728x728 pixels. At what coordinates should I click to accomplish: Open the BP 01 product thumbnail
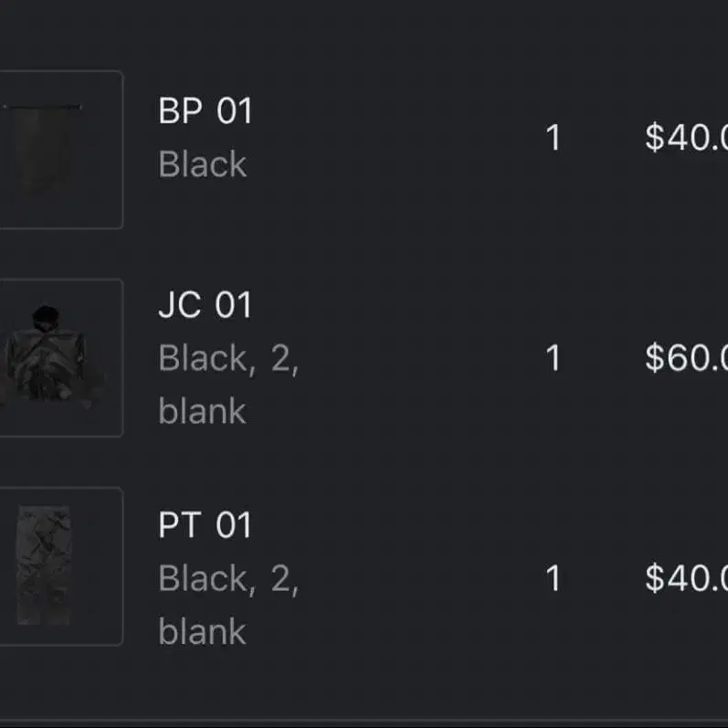55,149
